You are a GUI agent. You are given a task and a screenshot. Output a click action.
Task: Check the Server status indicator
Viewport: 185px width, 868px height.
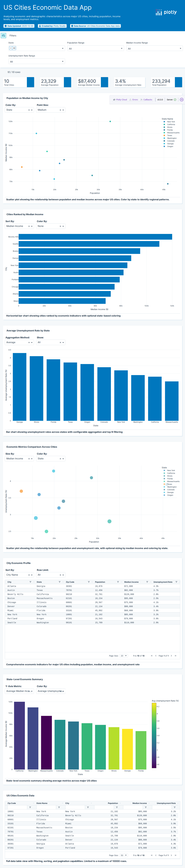tap(172, 100)
